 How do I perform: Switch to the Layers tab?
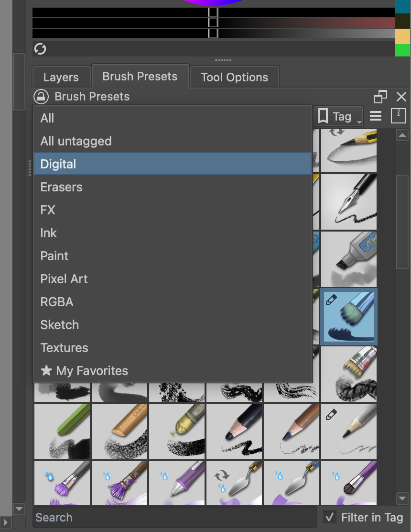click(61, 78)
